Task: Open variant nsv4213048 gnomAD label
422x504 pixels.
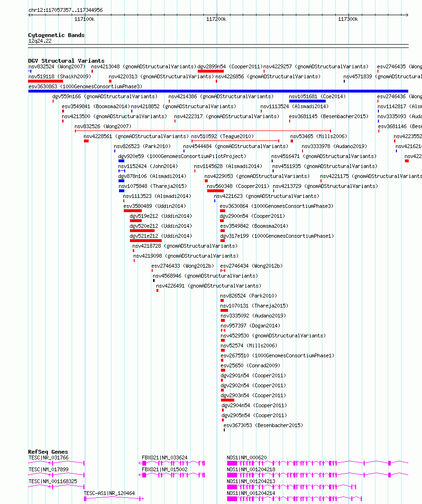Action: 144,66
